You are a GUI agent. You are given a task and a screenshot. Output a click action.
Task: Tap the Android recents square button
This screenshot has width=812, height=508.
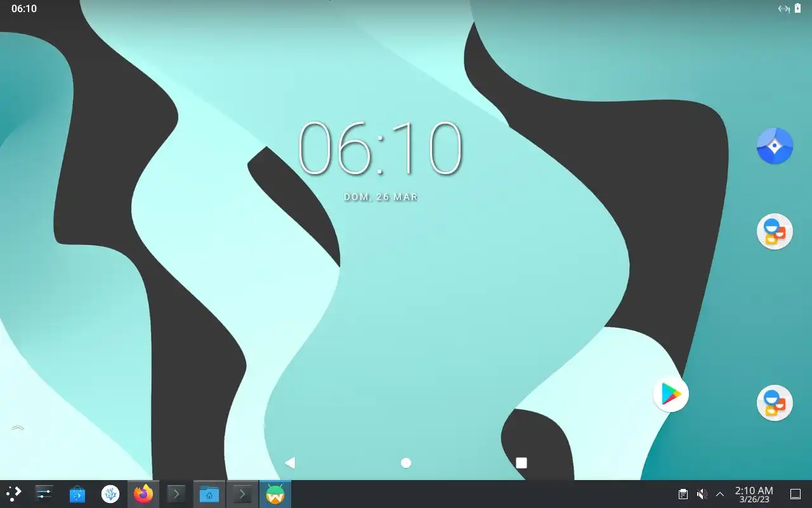[521, 463]
